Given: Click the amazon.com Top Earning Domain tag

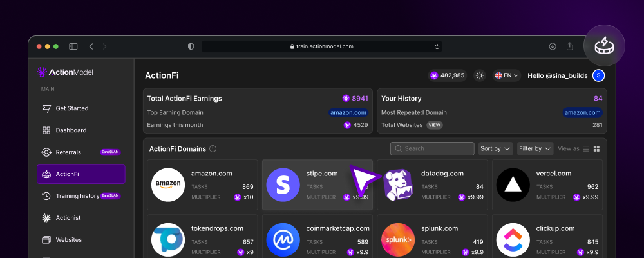Looking at the screenshot, I should [348, 112].
